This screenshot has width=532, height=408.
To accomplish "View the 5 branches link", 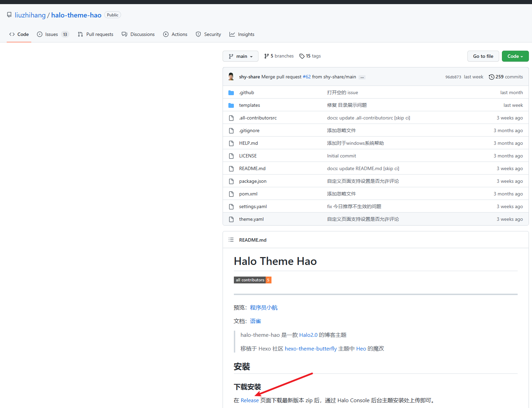I will pos(279,56).
